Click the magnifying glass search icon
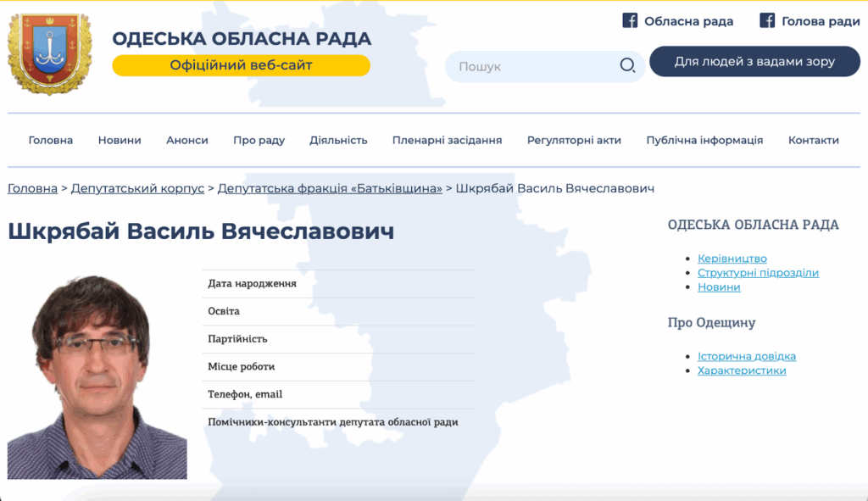Image resolution: width=868 pixels, height=501 pixels. tap(627, 66)
